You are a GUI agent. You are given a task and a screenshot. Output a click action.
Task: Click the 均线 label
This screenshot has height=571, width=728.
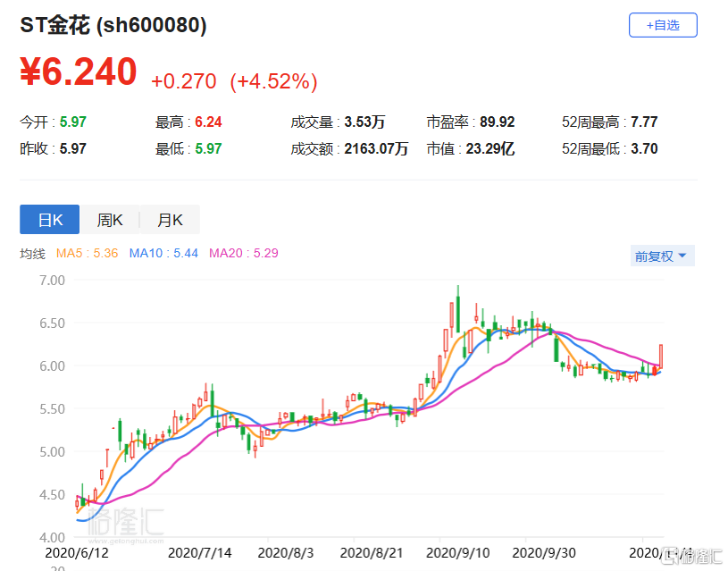point(32,254)
